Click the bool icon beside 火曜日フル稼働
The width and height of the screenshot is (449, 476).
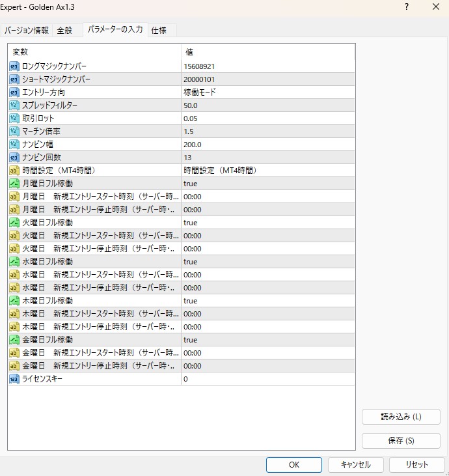pos(14,223)
